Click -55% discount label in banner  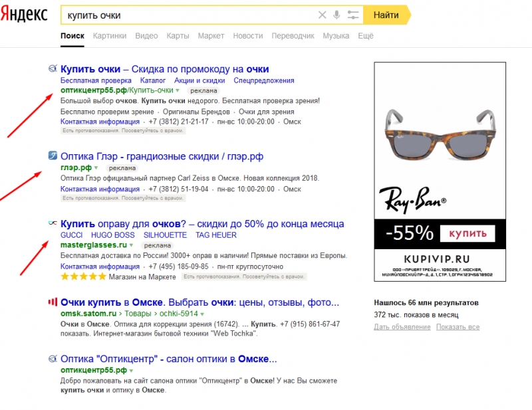pos(410,233)
